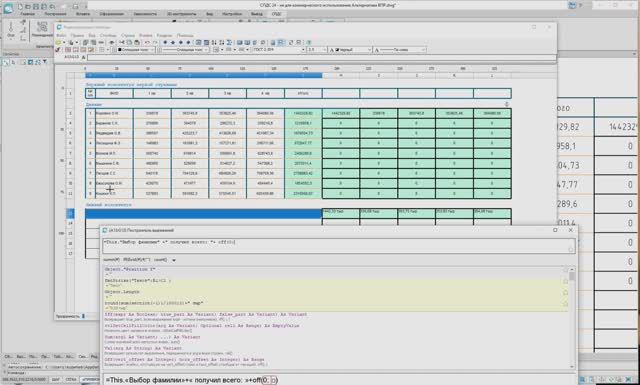Image resolution: width=640 pixels, height=385 pixels.
Task: Toggle the ШАГ snap mode in status bar
Action: point(56,380)
